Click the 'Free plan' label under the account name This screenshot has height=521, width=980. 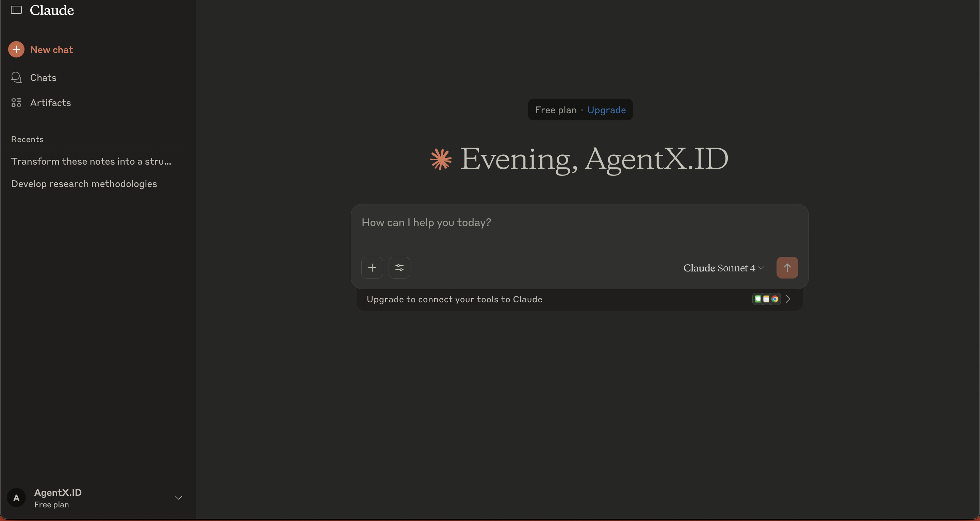[51, 505]
